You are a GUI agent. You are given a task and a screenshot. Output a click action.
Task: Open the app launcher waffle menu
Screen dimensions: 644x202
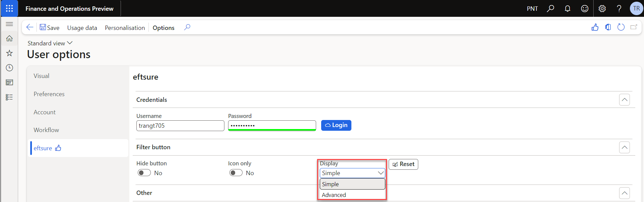coord(9,8)
